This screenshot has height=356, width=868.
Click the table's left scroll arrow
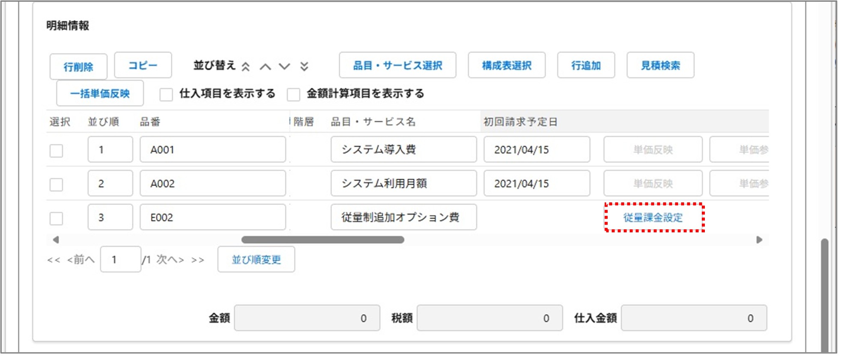(x=56, y=240)
